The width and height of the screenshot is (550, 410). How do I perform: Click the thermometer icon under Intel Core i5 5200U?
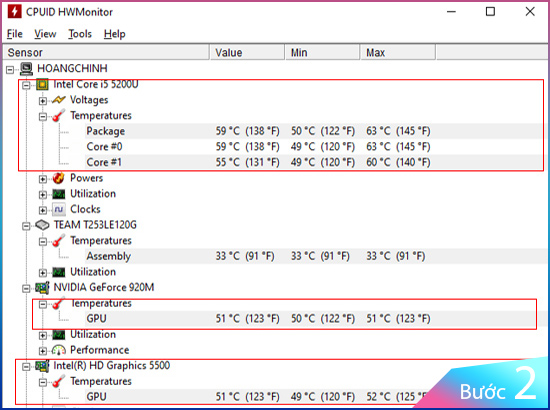click(59, 116)
